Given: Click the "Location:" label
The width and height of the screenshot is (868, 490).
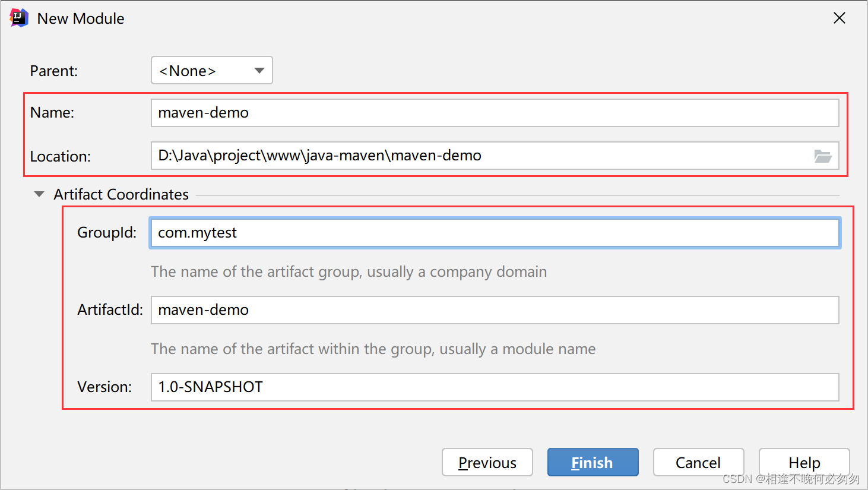Looking at the screenshot, I should click(x=61, y=156).
